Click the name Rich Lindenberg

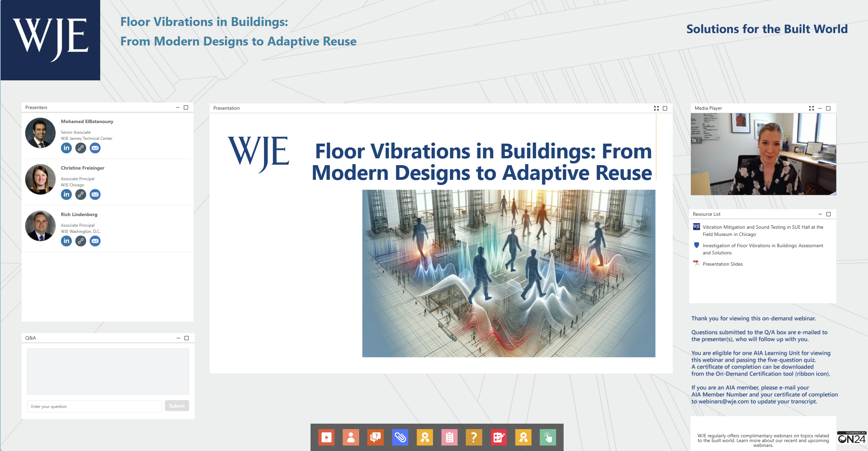coord(79,214)
